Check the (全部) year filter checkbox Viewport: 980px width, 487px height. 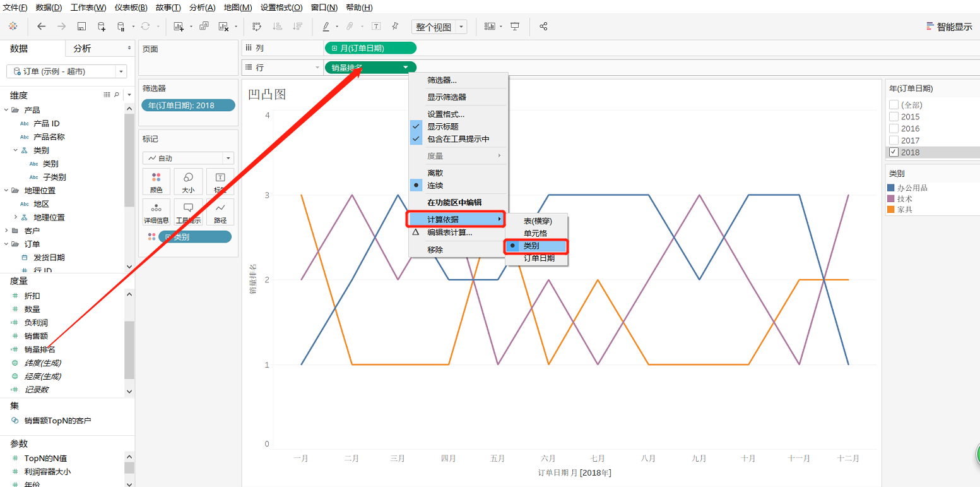tap(894, 104)
